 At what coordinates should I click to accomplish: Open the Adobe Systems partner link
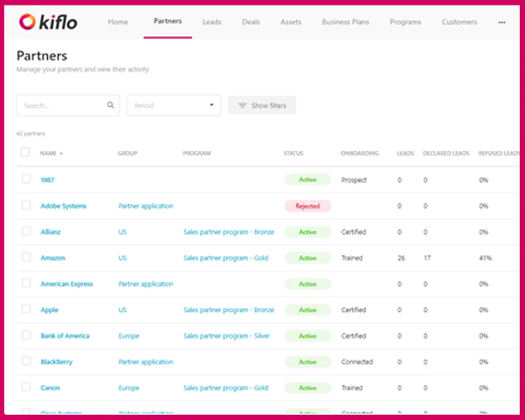click(x=63, y=206)
